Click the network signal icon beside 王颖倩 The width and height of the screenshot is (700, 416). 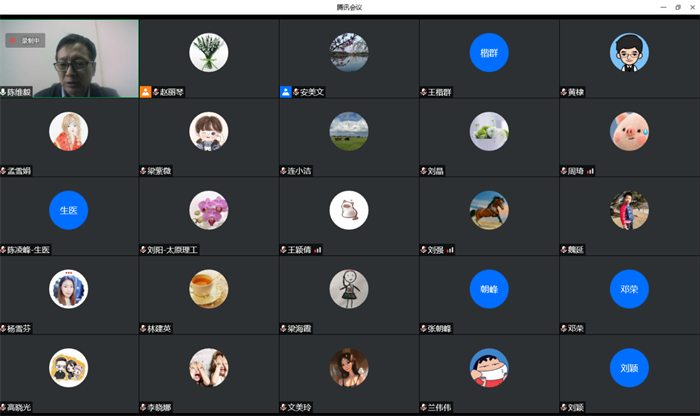point(318,250)
